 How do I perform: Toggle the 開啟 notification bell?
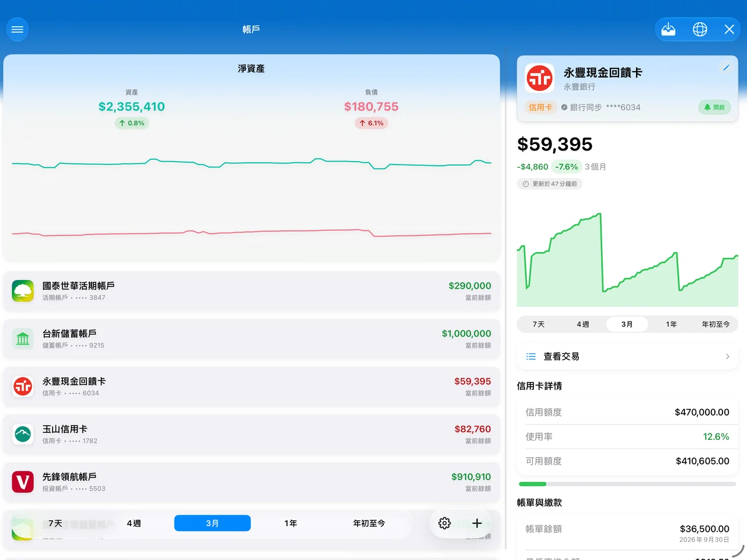pos(714,107)
